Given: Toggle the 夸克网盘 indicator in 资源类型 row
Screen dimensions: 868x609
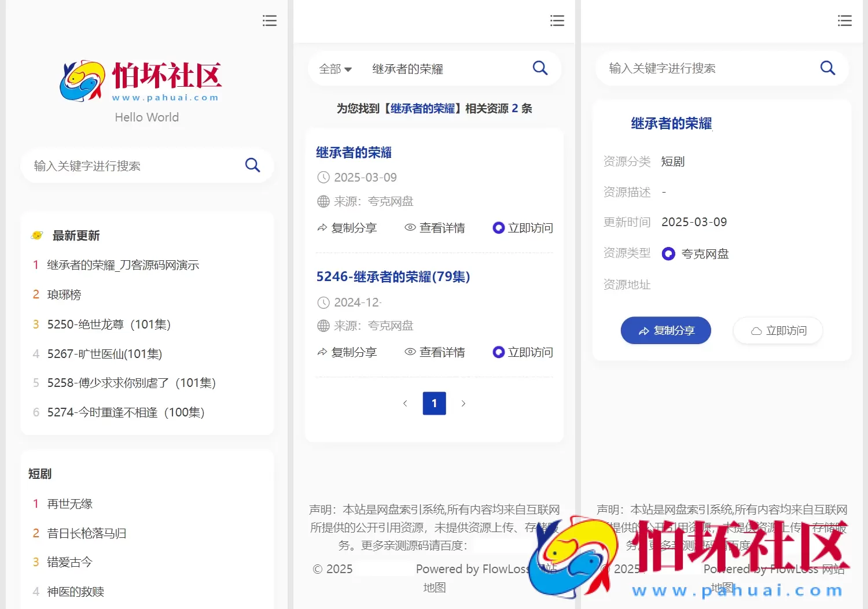Looking at the screenshot, I should coord(668,253).
